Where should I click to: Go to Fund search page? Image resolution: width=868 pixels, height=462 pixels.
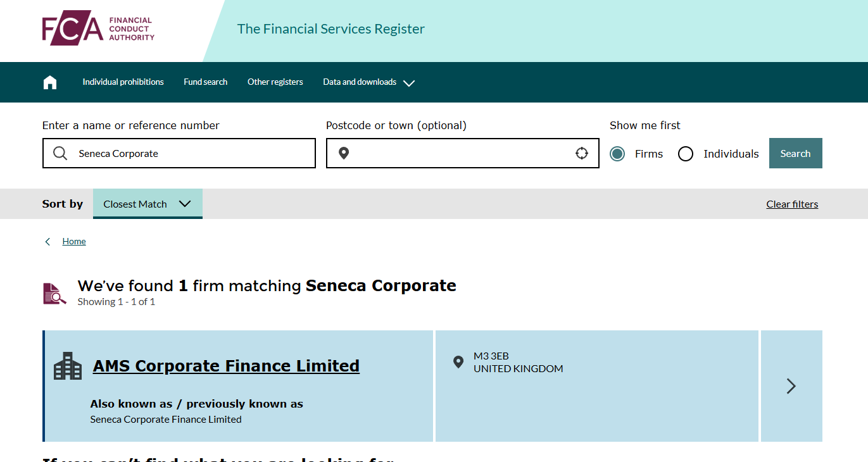coord(206,82)
